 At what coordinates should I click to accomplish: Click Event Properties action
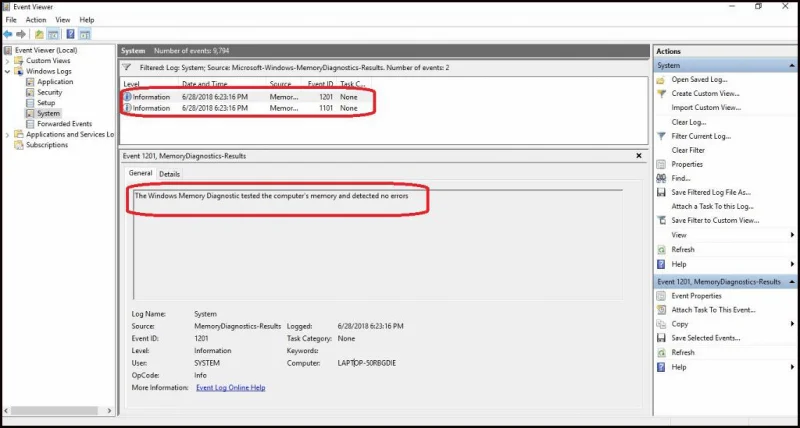point(696,296)
